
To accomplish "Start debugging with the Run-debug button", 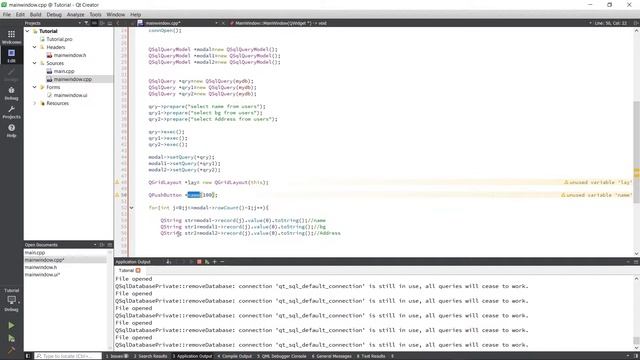I will click(x=11, y=338).
